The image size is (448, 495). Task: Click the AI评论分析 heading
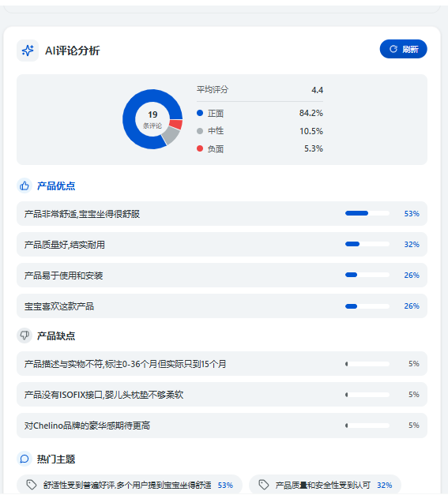73,51
